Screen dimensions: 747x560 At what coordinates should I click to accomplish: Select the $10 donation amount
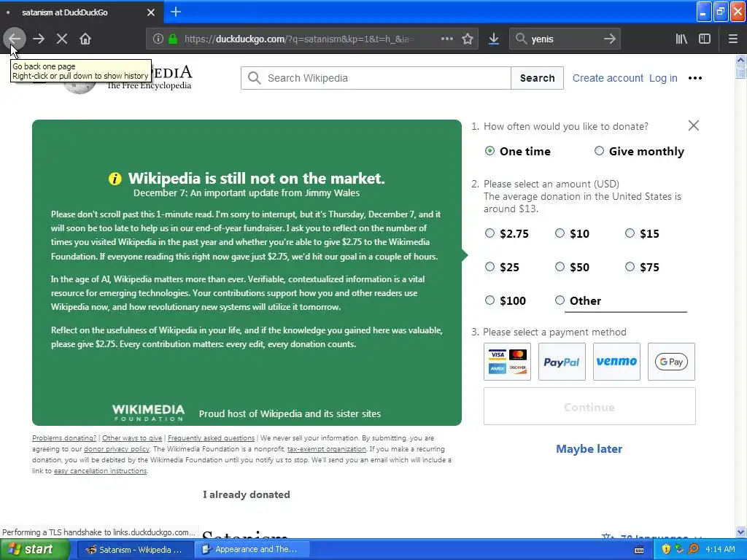tap(560, 233)
